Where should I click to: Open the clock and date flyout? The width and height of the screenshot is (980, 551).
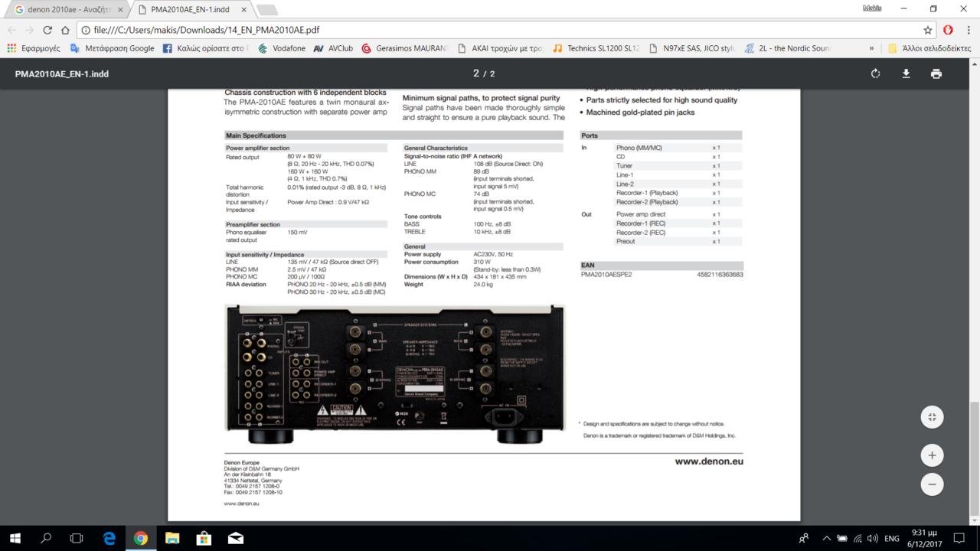[x=924, y=538]
